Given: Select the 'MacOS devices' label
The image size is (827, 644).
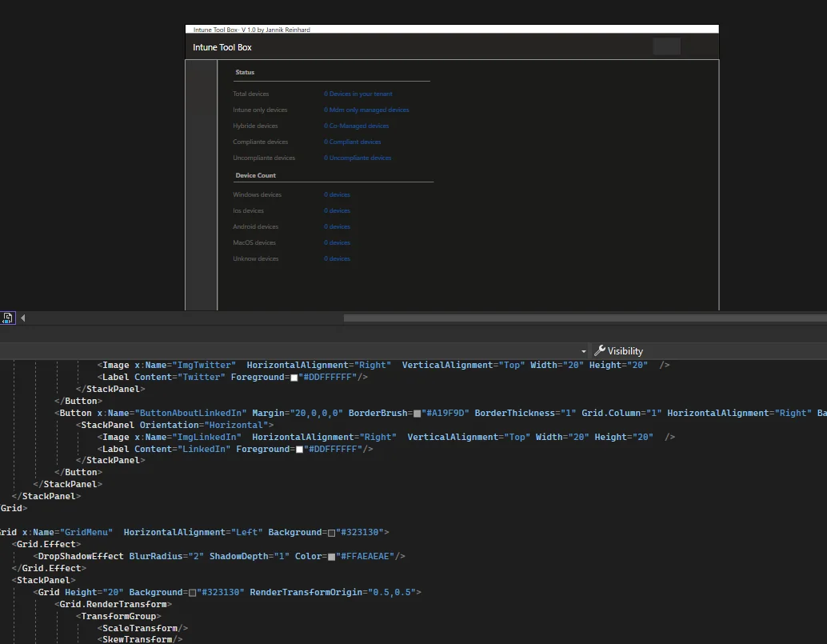Looking at the screenshot, I should pos(254,242).
